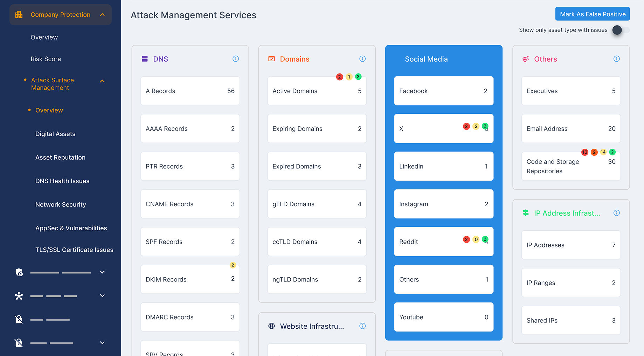
Task: Click the Domains section icon
Action: [271, 59]
